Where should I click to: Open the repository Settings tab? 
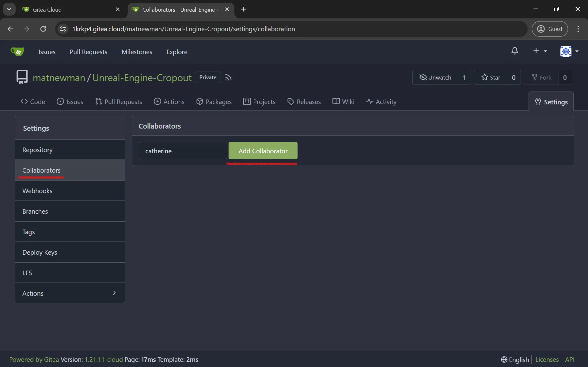[x=551, y=102]
